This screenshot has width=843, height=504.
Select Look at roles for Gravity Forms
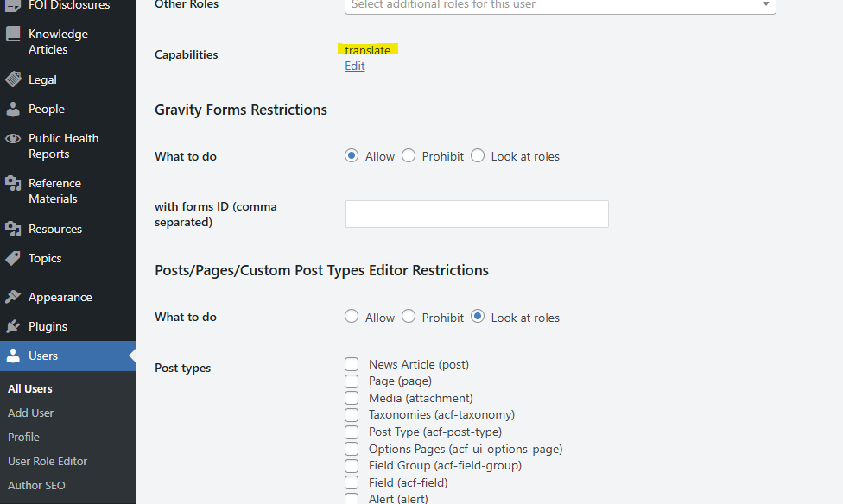pos(478,156)
